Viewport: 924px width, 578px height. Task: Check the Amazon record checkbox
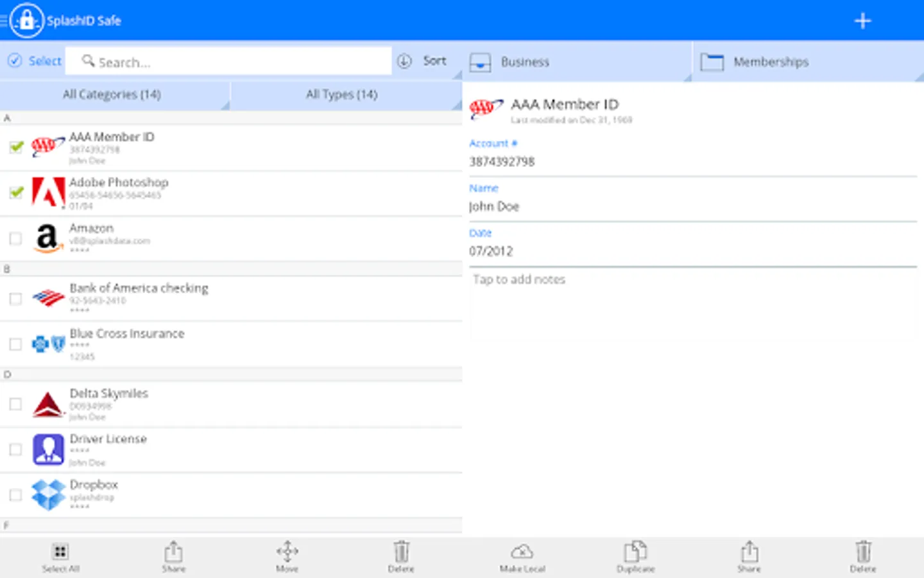pyautogui.click(x=15, y=238)
